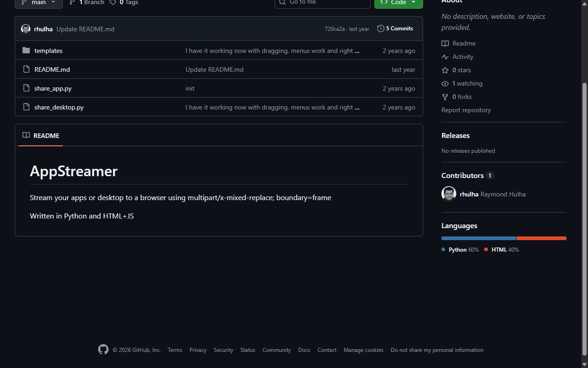Open the Releases heading link
The width and height of the screenshot is (588, 368).
pos(456,135)
